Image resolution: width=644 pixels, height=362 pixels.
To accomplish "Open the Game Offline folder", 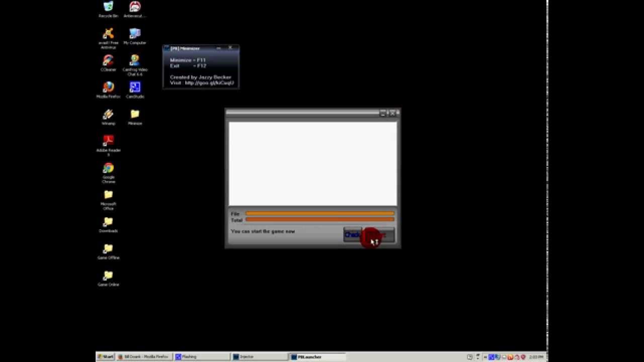I will click(x=108, y=251).
